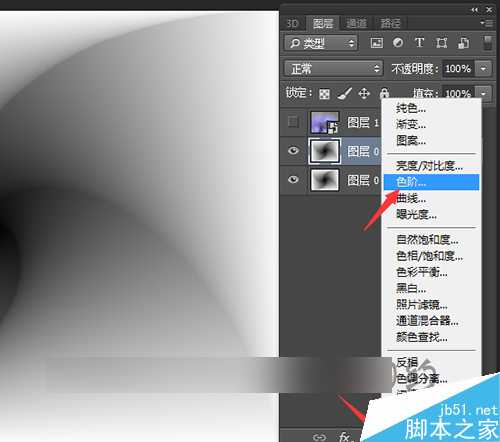Collapse the panel with the double-arrow icon
This screenshot has height=442, width=500.
click(475, 10)
